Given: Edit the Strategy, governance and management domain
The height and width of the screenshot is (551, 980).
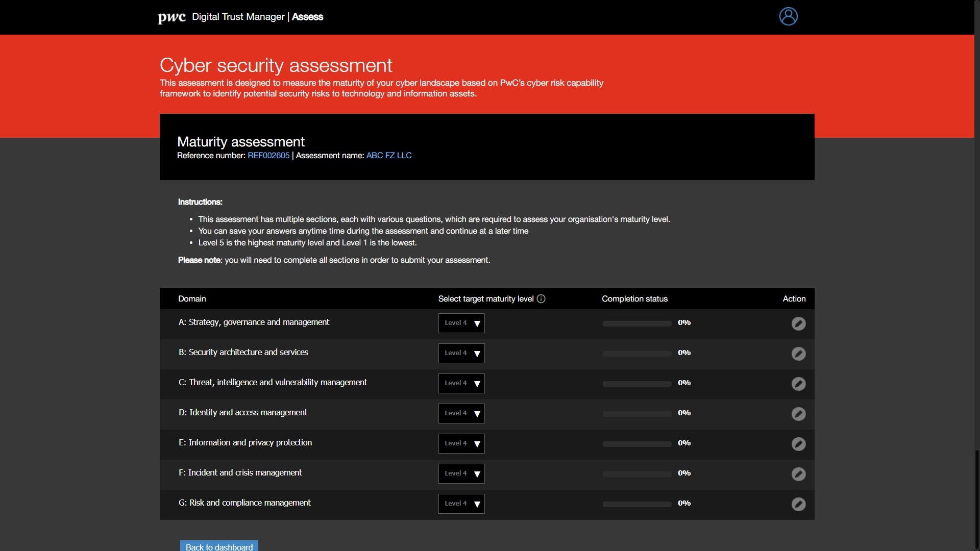Looking at the screenshot, I should click(798, 323).
